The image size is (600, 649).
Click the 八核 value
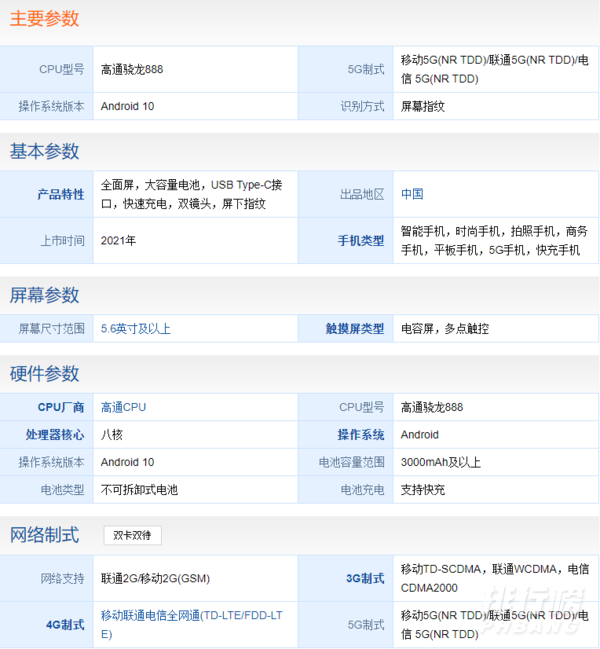[112, 435]
